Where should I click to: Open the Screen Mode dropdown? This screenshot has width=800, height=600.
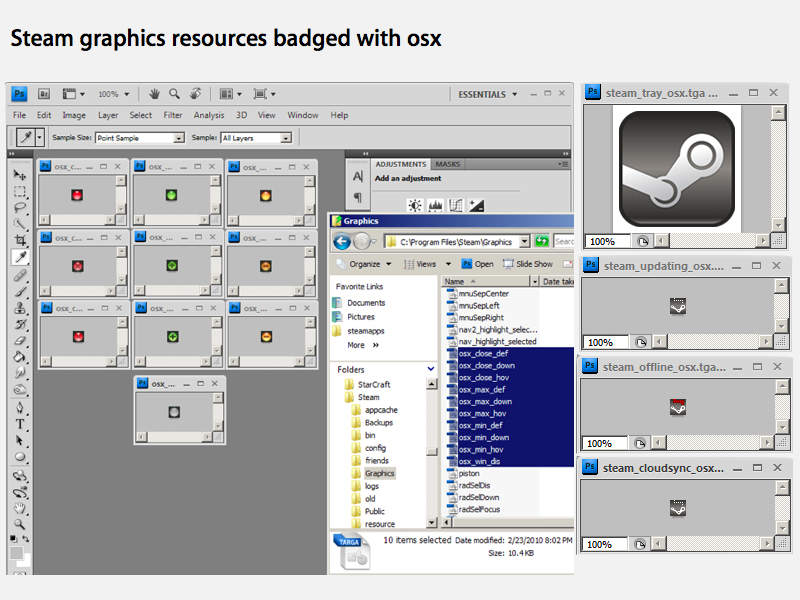coord(264,94)
